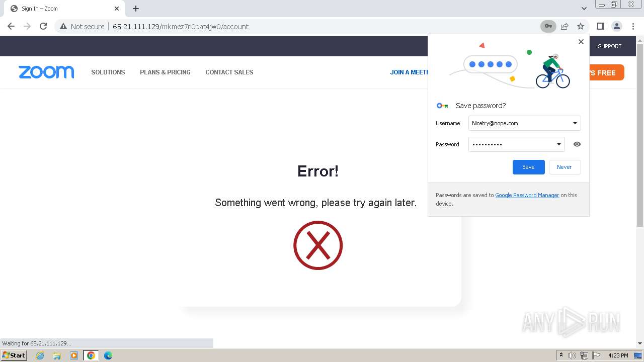
Task: Open Microsoft Edge from the taskbar
Action: 108,355
